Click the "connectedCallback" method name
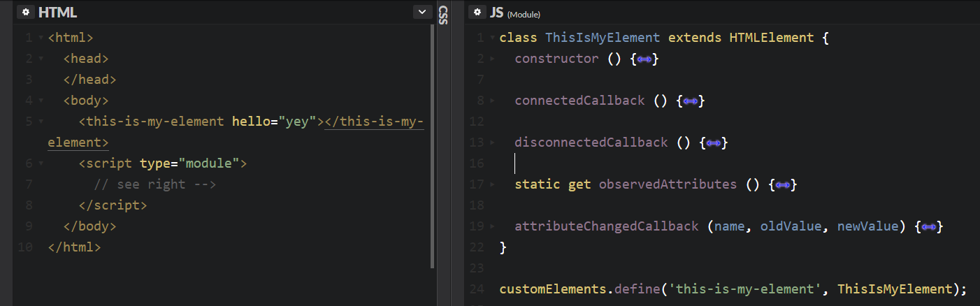980x306 pixels. click(x=580, y=101)
